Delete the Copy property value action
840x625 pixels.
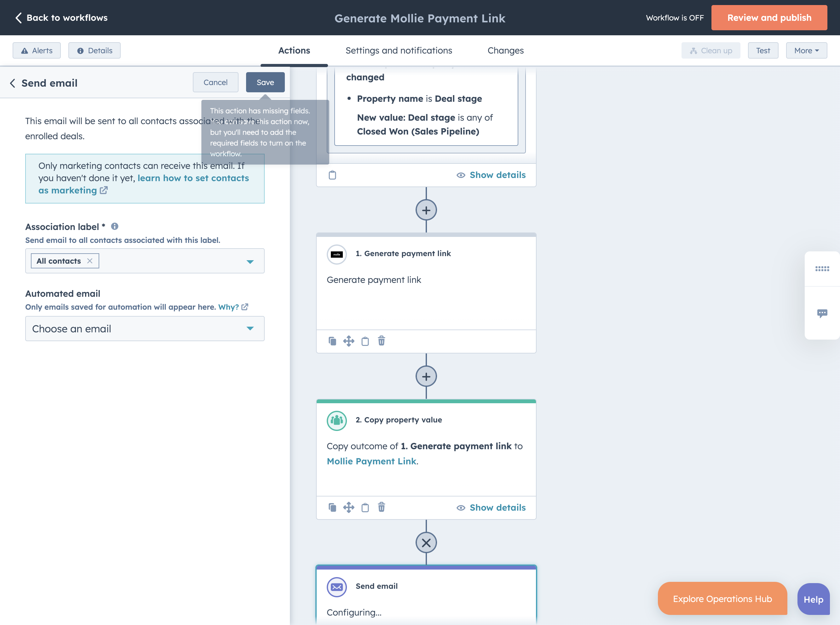(382, 507)
